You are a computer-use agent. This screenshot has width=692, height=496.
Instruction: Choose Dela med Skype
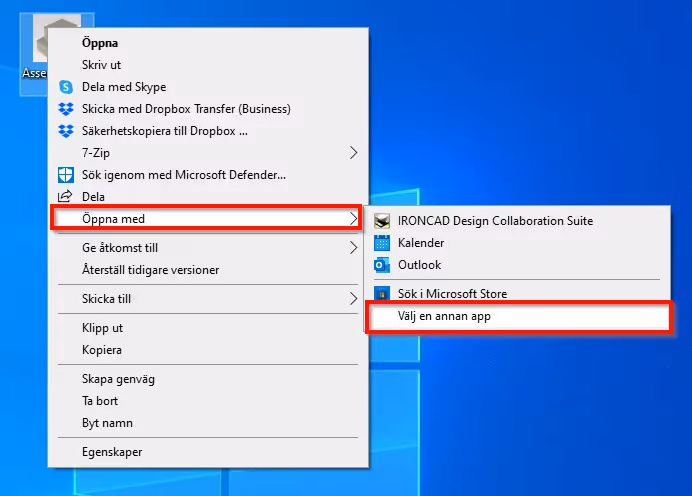point(208,87)
